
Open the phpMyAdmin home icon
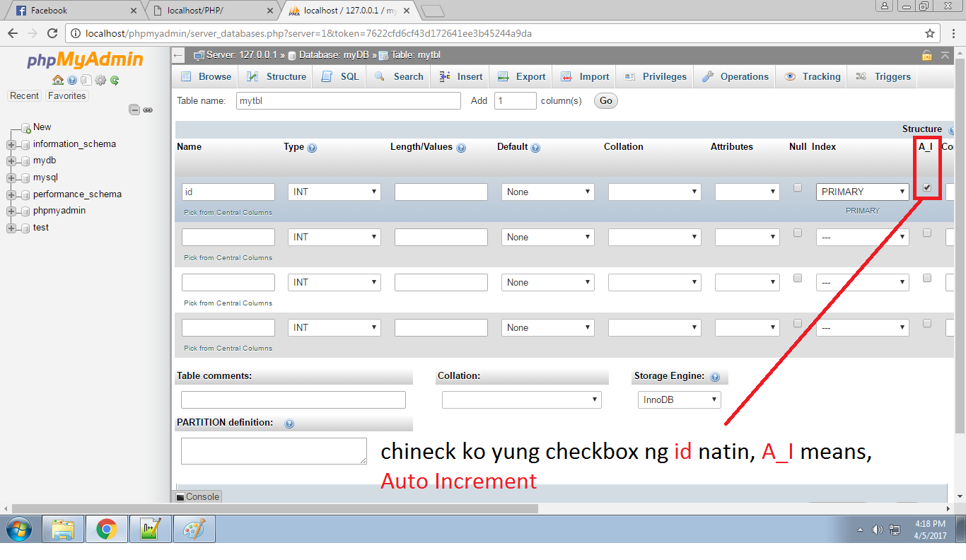pyautogui.click(x=57, y=81)
